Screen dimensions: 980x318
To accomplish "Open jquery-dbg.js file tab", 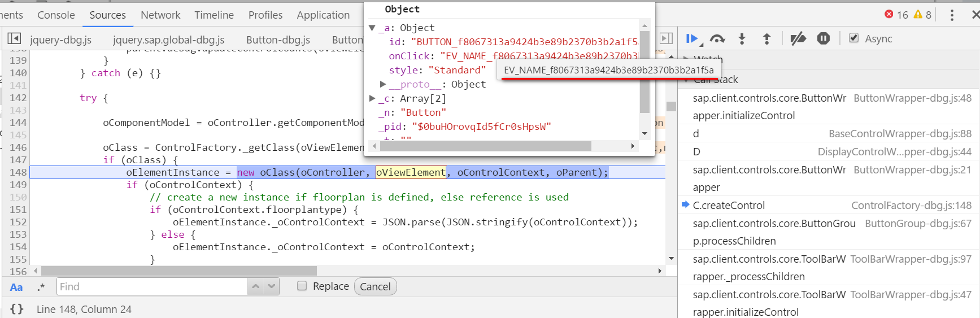I will coord(60,40).
